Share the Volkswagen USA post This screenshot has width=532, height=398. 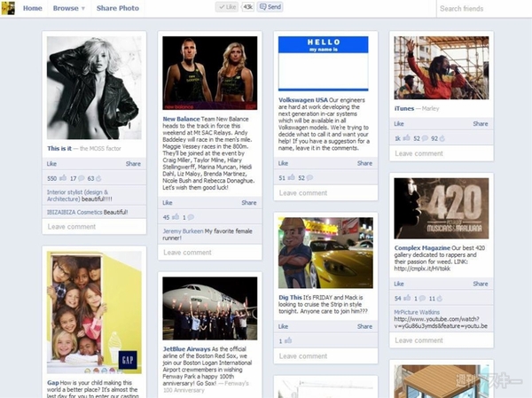pyautogui.click(x=364, y=163)
